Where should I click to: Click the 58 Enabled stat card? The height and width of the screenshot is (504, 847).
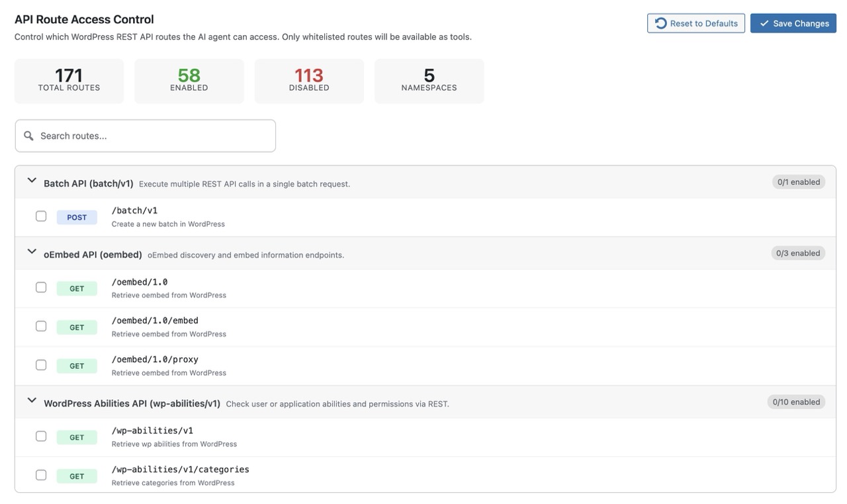(189, 81)
